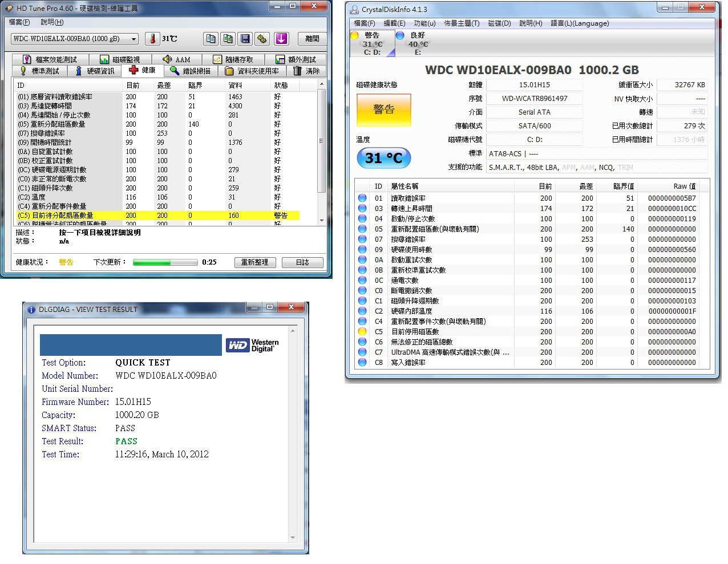Select highlighted (C5) 目前待分配扇區數量 row
Image resolution: width=728 pixels, height=564 pixels.
158,216
